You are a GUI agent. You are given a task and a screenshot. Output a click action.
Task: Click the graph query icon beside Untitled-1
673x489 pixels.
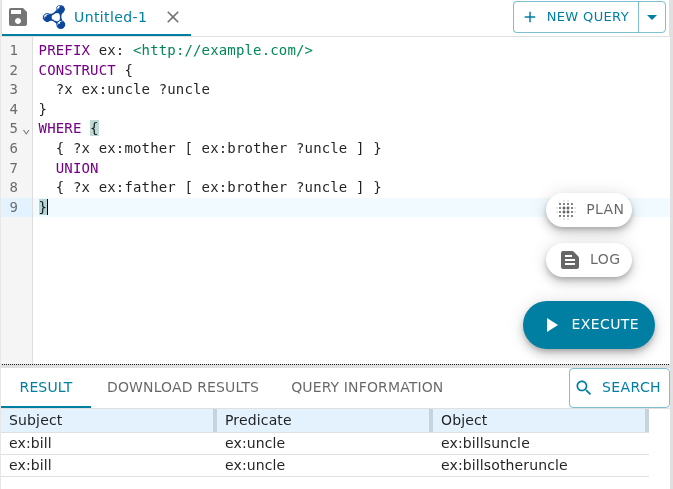(x=54, y=17)
